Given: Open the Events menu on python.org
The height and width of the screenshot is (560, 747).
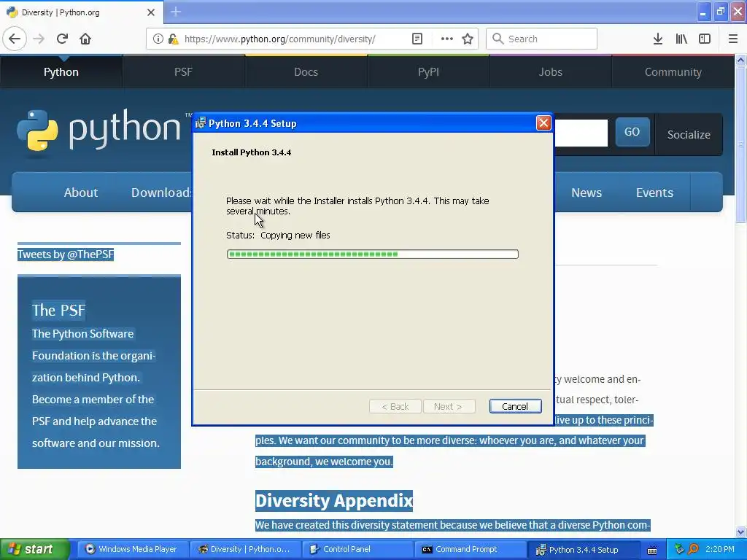Looking at the screenshot, I should [654, 192].
